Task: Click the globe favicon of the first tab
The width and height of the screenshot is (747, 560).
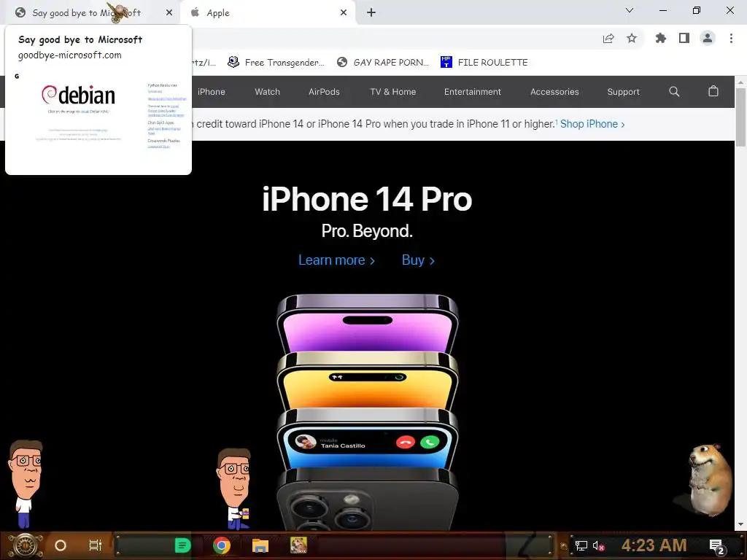Action: click(20, 13)
